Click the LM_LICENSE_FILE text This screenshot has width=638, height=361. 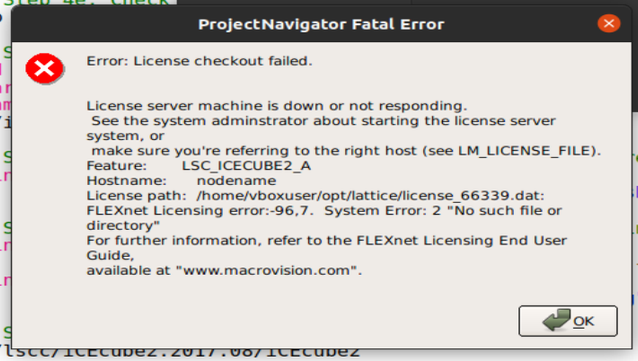(525, 151)
